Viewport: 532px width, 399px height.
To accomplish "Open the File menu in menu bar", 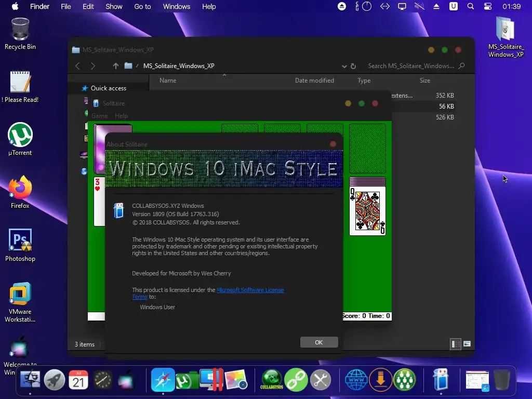I will 66,6.
